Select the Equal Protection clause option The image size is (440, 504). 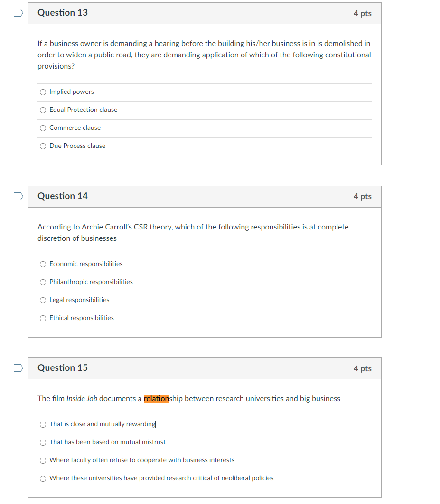43,110
